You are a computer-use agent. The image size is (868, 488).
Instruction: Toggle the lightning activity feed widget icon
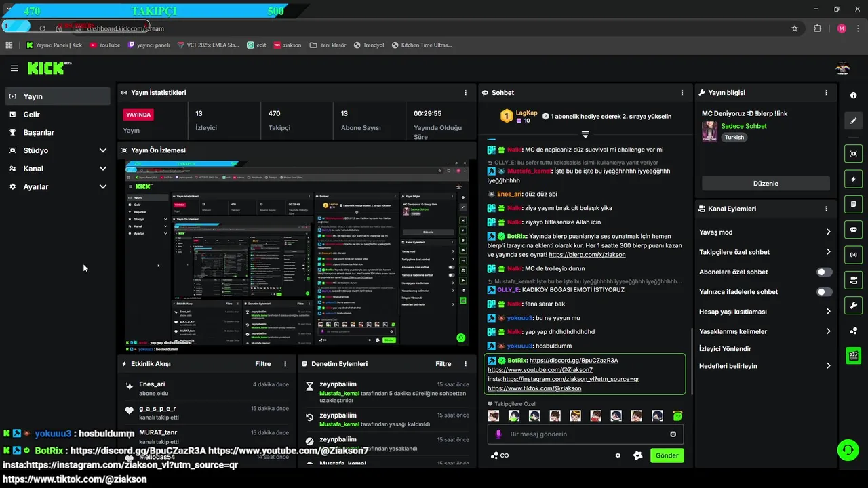[854, 179]
